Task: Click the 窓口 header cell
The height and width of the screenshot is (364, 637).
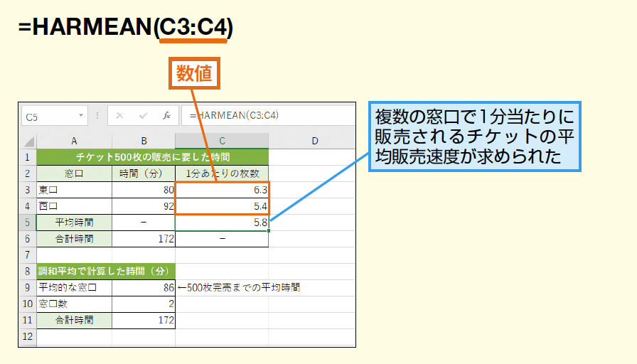Action: 74,173
